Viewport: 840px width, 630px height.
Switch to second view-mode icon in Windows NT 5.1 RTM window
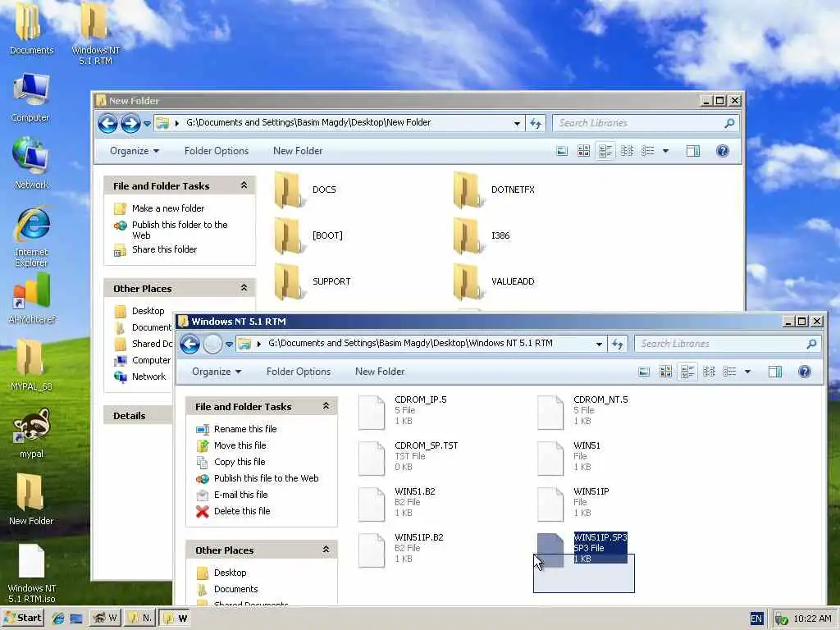pos(665,372)
